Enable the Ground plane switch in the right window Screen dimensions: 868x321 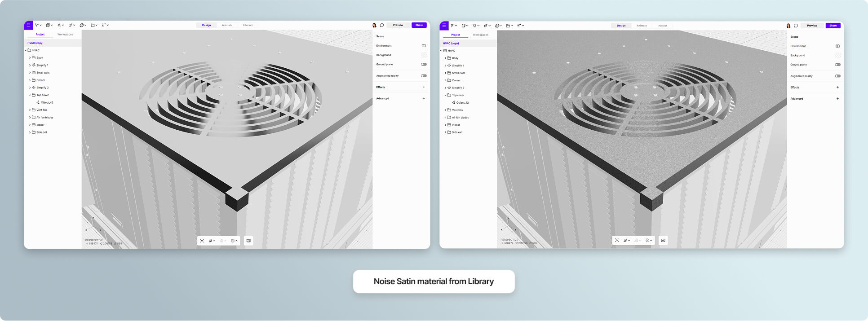[837, 65]
